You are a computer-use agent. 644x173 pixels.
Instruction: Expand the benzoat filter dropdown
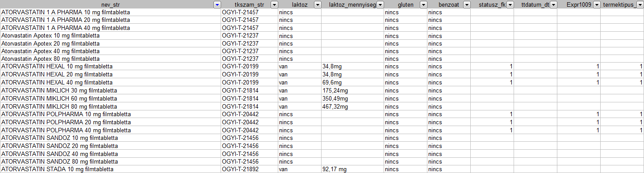click(x=467, y=4)
